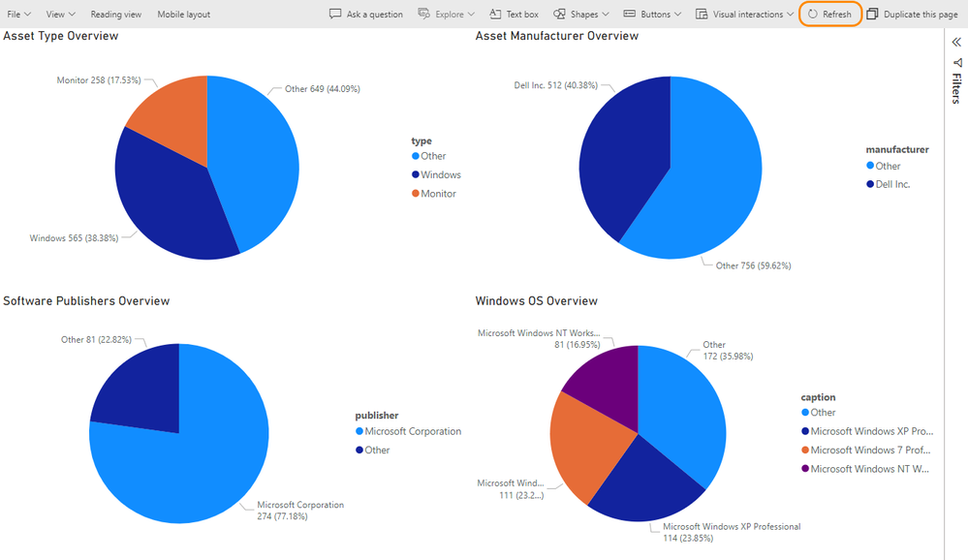
Task: Select Microsoft Windows 7 Prof legend item
Action: coord(870,451)
